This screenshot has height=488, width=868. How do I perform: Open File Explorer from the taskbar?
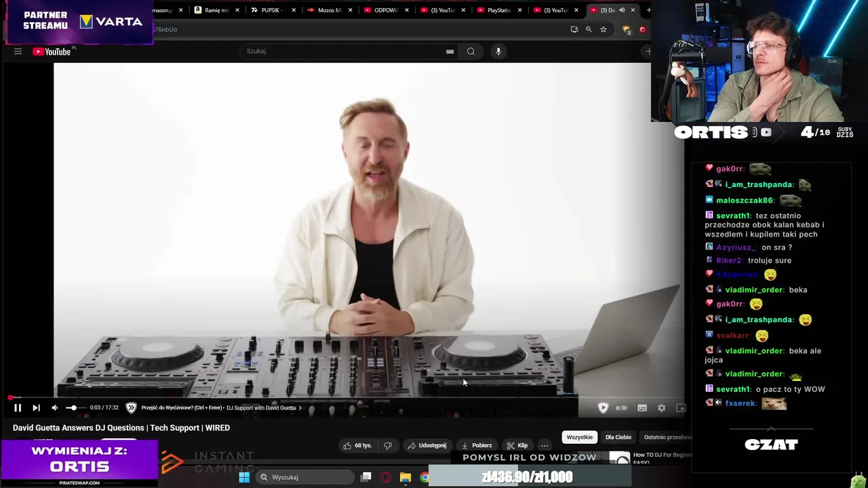pyautogui.click(x=406, y=477)
